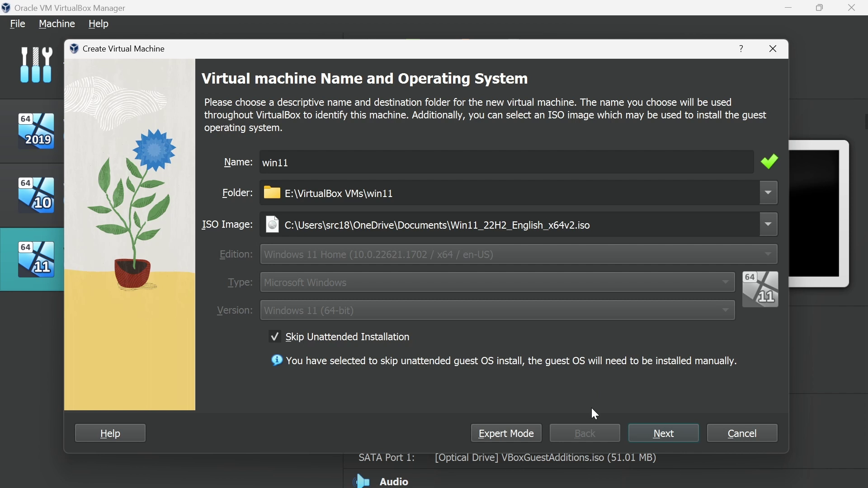Screen dimensions: 868x488
Task: Select the Windows 2019 VM icon
Action: pos(36,131)
